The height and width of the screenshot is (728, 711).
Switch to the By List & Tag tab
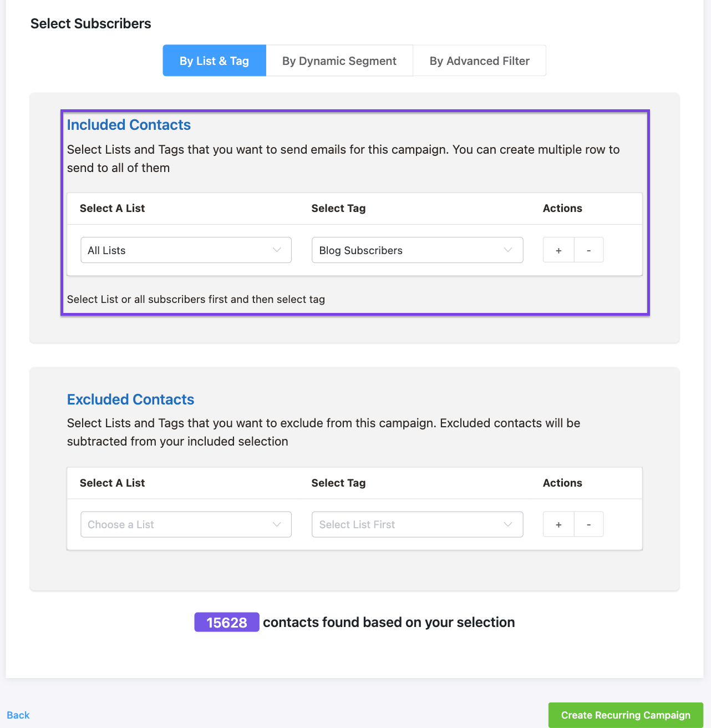point(214,61)
